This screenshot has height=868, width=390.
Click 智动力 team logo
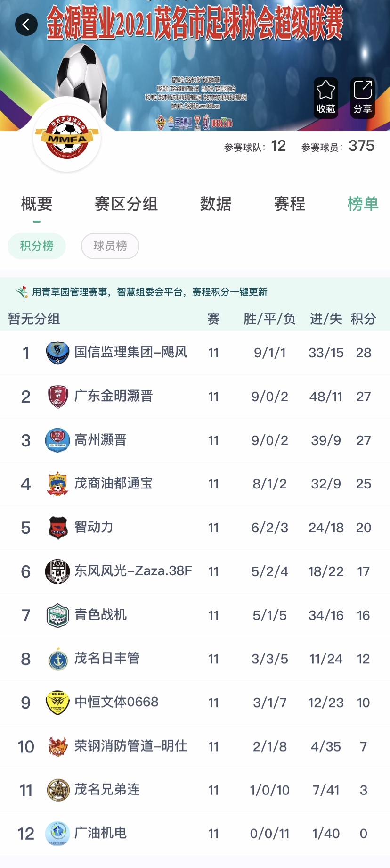[x=57, y=528]
